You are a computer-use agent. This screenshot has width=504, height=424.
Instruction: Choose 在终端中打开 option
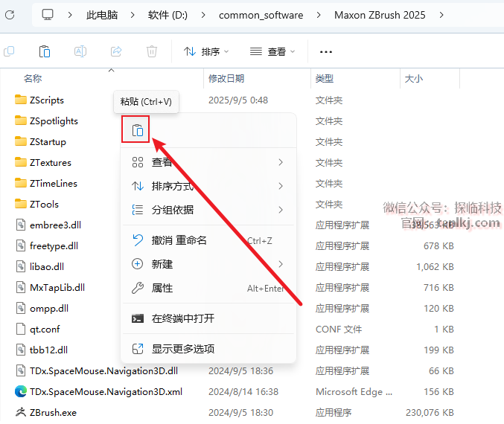click(x=208, y=318)
